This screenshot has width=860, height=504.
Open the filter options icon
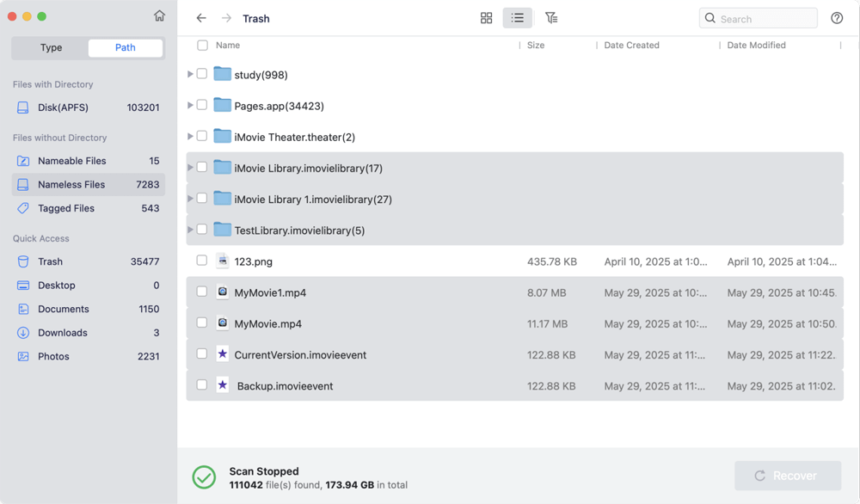click(551, 17)
